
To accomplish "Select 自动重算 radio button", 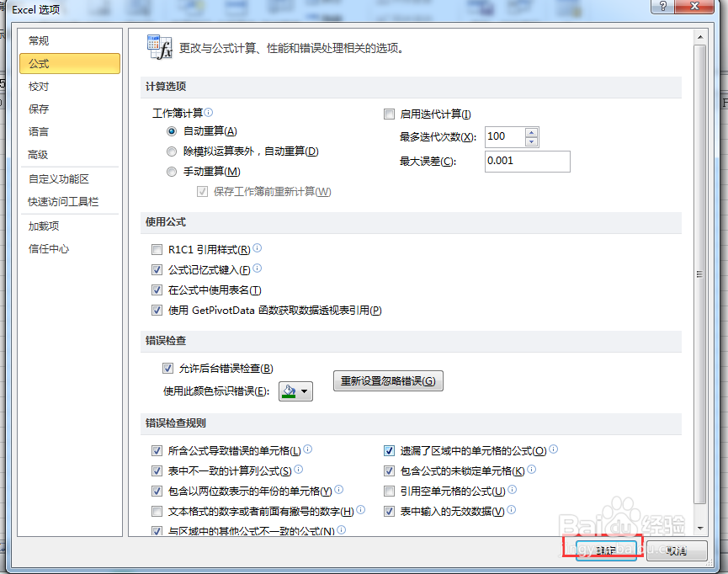I will 172,131.
